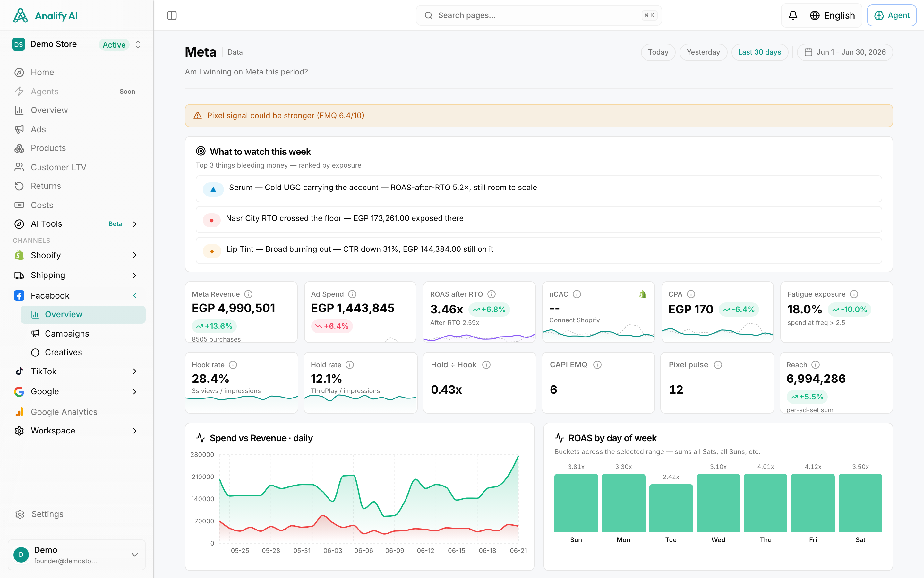The height and width of the screenshot is (578, 924).
Task: Click the Hold ÷ Hook info icon
Action: tap(486, 365)
